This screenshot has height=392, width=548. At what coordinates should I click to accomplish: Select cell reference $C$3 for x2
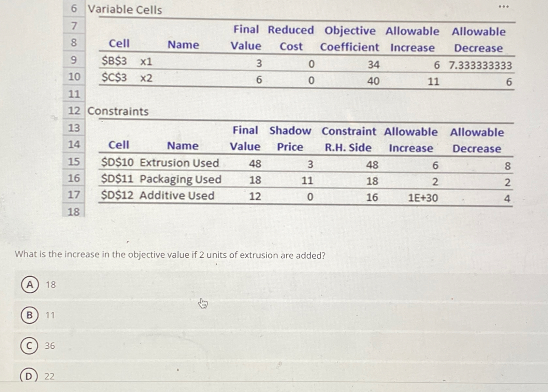[114, 77]
